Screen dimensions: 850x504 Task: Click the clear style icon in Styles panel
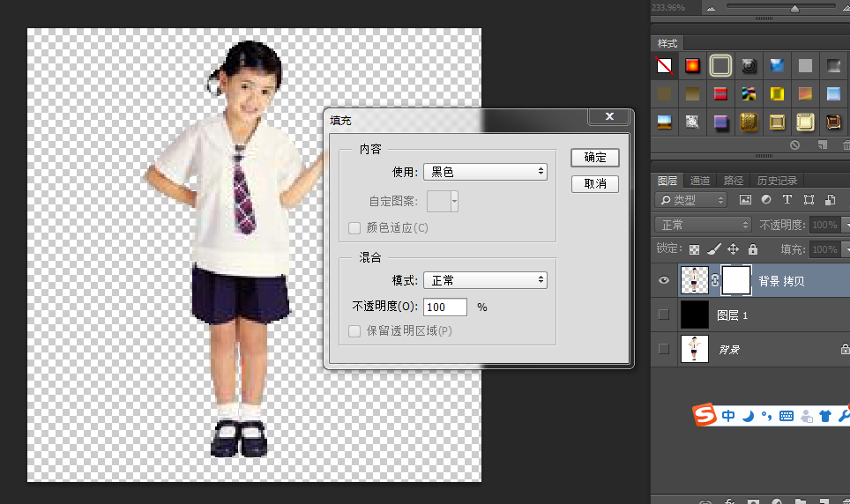(794, 145)
